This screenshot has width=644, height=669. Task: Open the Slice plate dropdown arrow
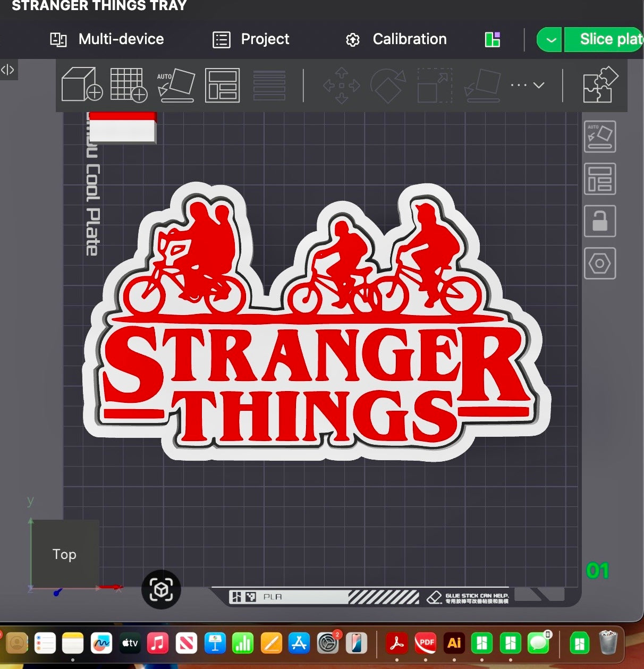point(549,40)
